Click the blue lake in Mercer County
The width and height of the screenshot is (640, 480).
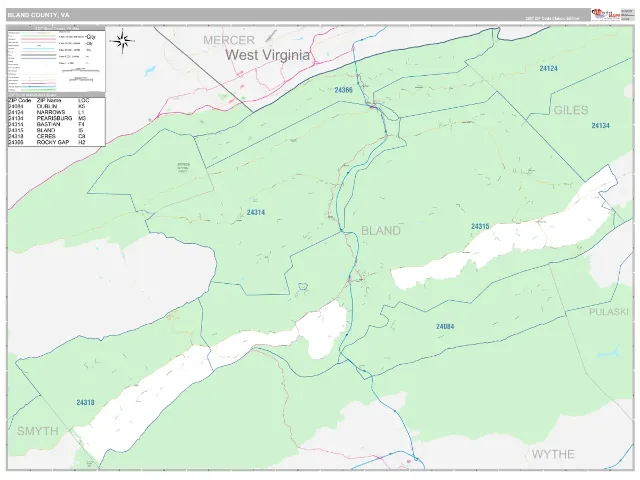[150, 71]
